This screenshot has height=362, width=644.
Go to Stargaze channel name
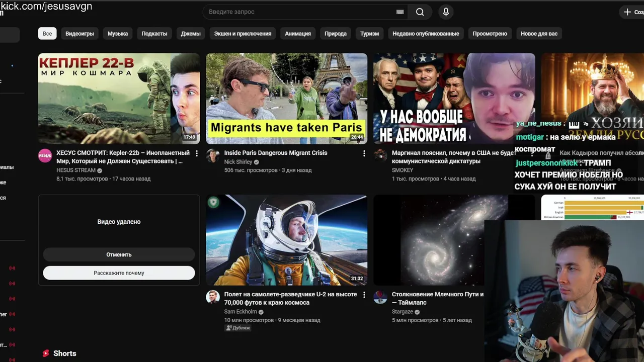(403, 312)
